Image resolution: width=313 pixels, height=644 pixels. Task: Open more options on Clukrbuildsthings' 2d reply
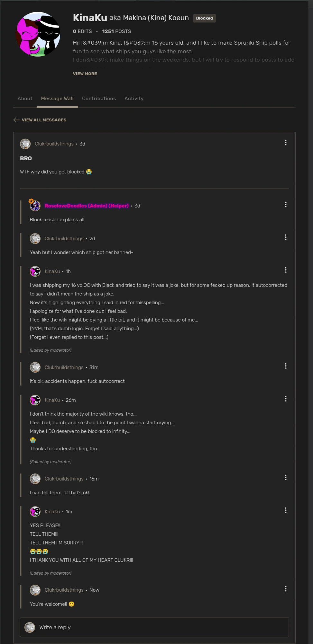(285, 237)
